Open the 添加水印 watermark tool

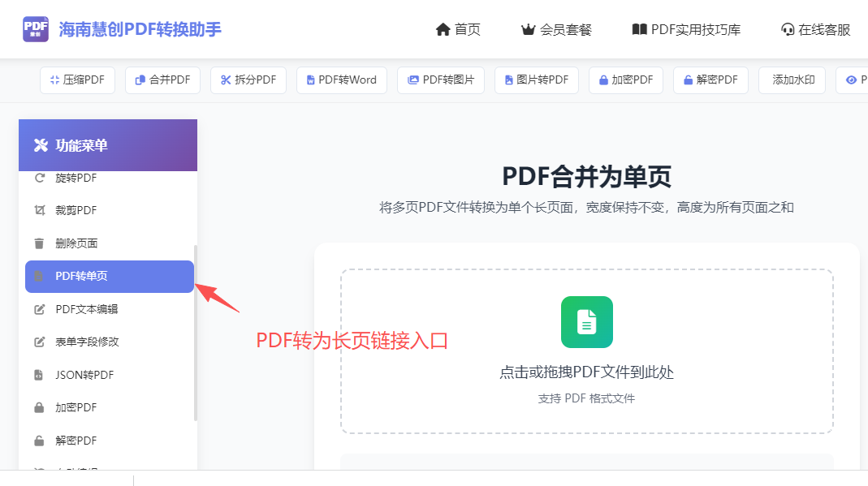coord(792,80)
